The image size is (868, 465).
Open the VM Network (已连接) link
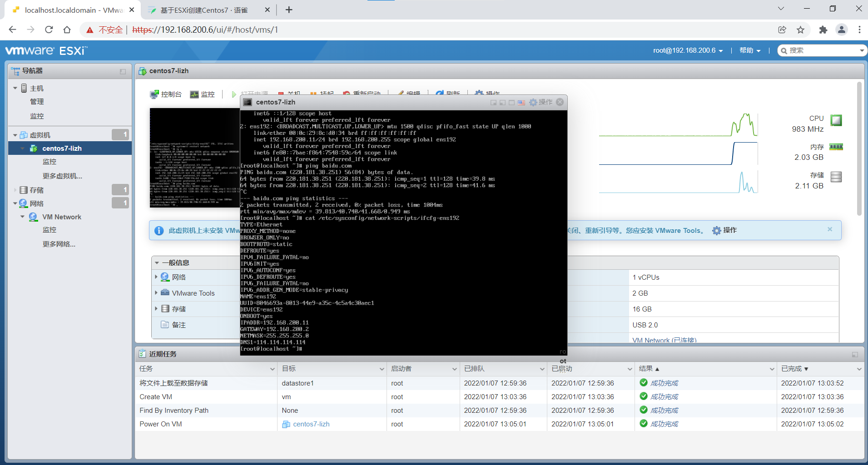click(x=664, y=340)
